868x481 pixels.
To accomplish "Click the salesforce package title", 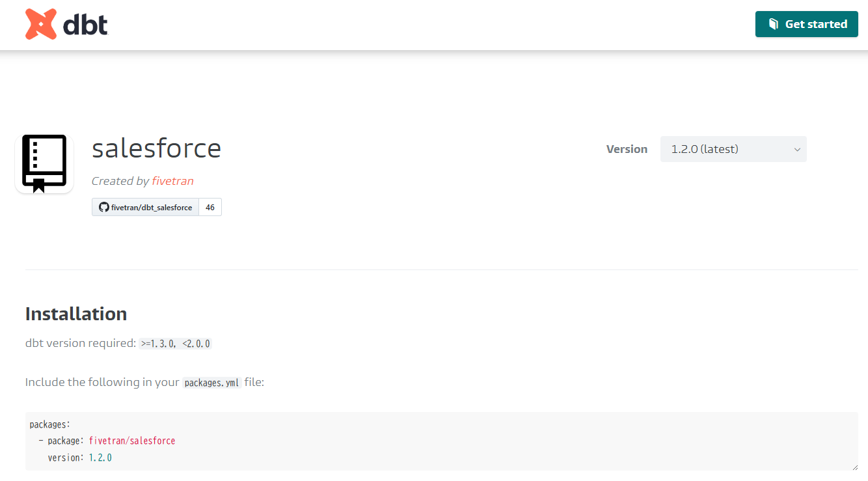I will tap(156, 148).
